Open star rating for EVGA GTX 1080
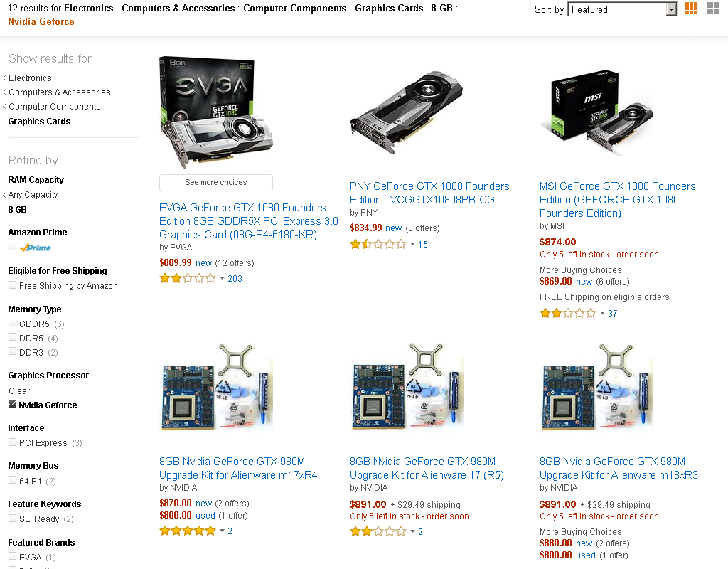This screenshot has width=728, height=569. point(188,279)
